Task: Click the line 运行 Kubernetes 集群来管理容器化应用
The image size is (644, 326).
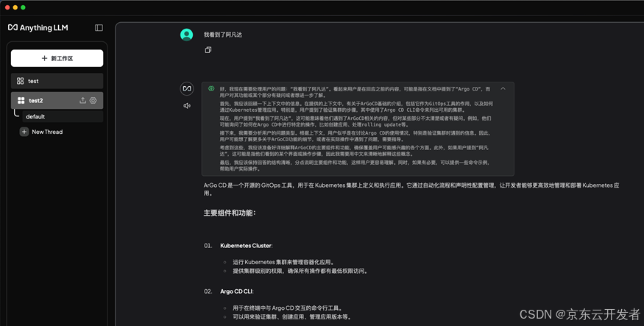Action: (x=284, y=262)
